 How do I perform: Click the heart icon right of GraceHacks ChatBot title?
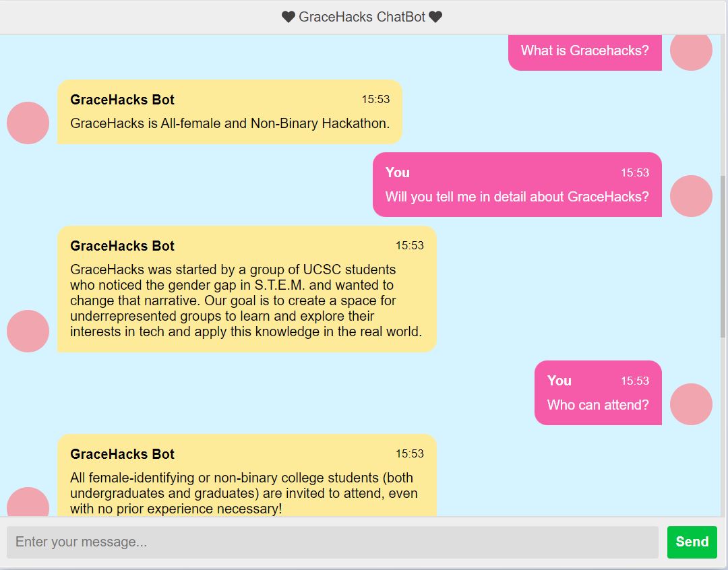(435, 17)
